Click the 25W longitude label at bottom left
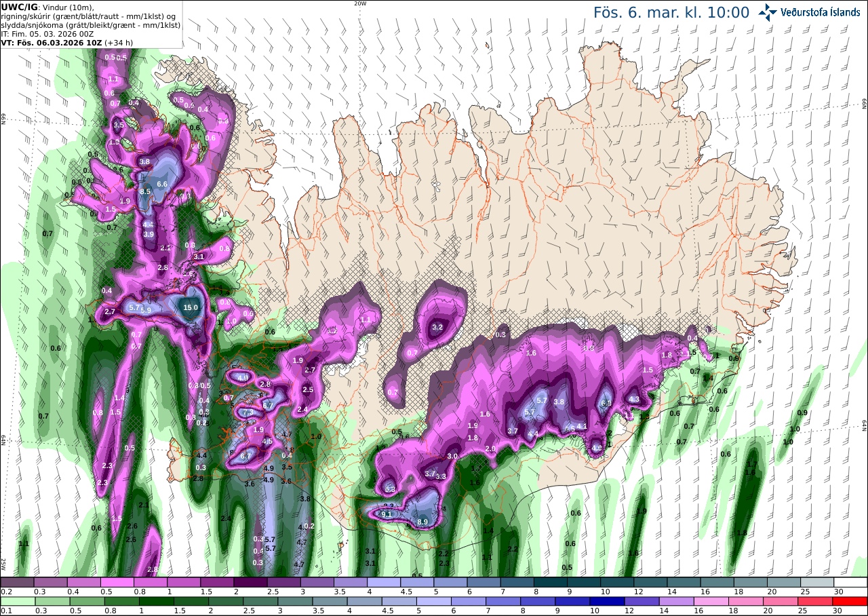This screenshot has width=868, height=616. 3,564
